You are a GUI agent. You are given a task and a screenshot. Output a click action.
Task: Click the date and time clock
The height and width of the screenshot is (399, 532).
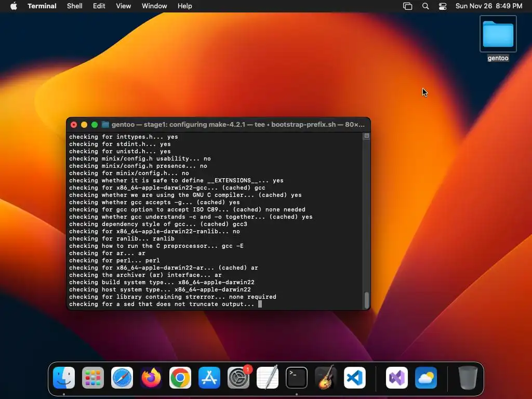[489, 6]
